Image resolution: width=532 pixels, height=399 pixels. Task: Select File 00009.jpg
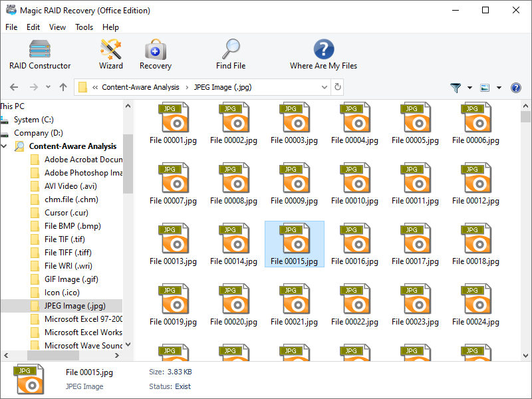[294, 184]
